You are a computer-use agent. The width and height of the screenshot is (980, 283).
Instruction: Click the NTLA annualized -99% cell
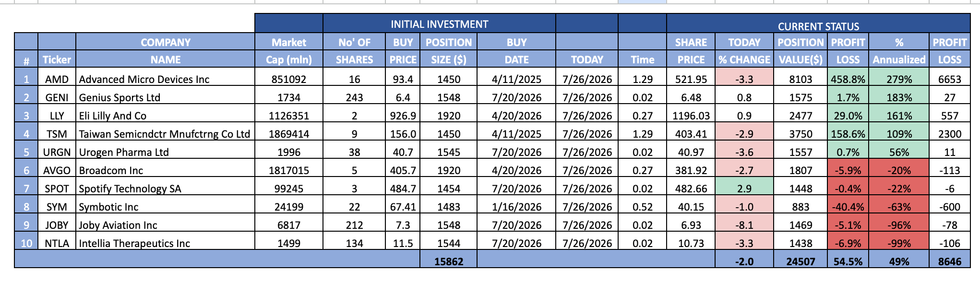[899, 243]
